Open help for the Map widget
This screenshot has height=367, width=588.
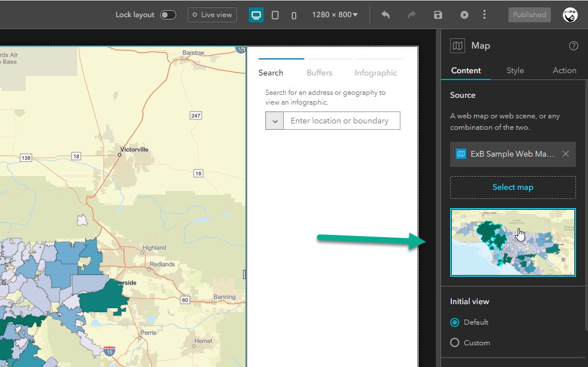pos(574,46)
